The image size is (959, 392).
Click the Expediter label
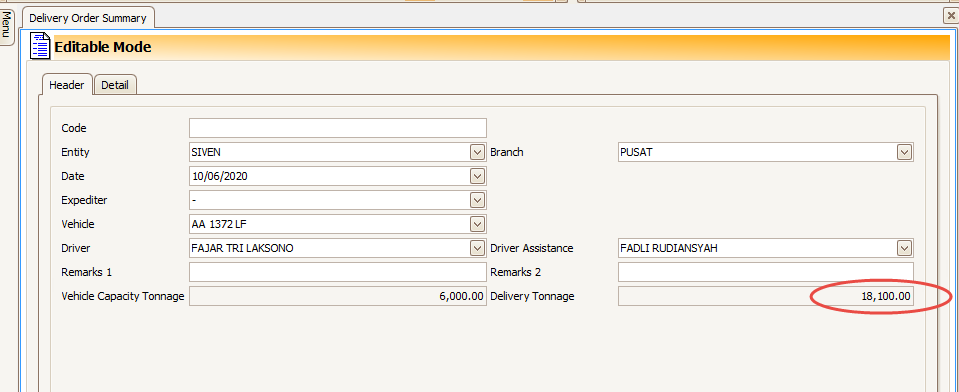[84, 201]
